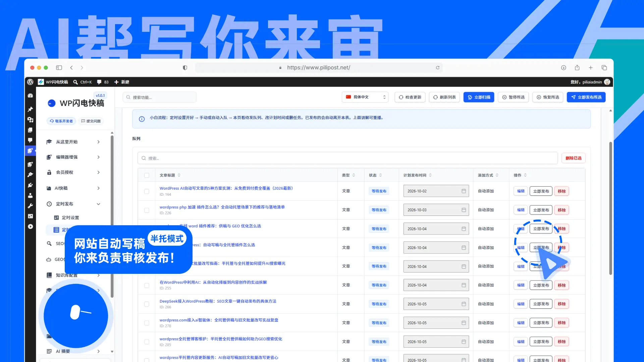The width and height of the screenshot is (644, 362).
Task: Check the row for article ID 164
Action: (147, 191)
